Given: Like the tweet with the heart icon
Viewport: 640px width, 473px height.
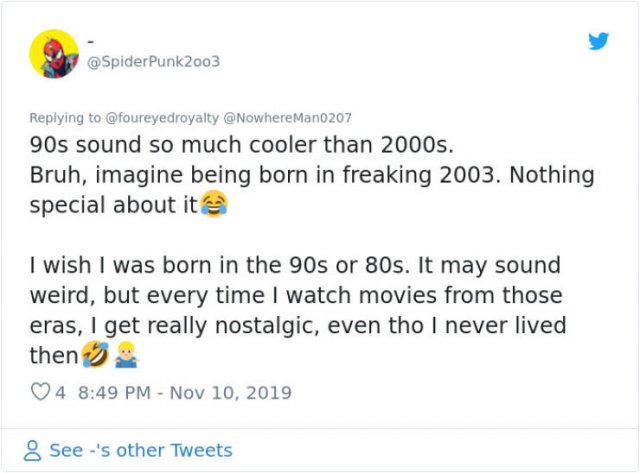Looking at the screenshot, I should coord(41,392).
